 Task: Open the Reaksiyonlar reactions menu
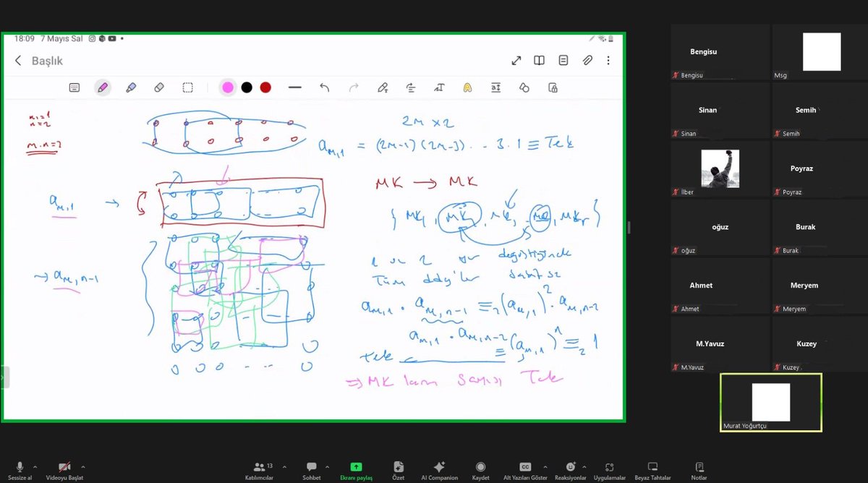tap(571, 471)
